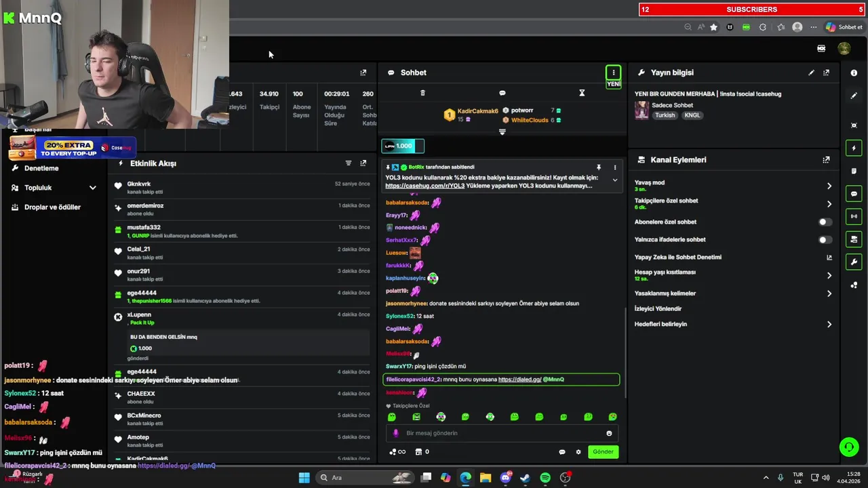Open the Etkinlik Akışı filter icon
The width and height of the screenshot is (868, 488).
click(x=349, y=163)
